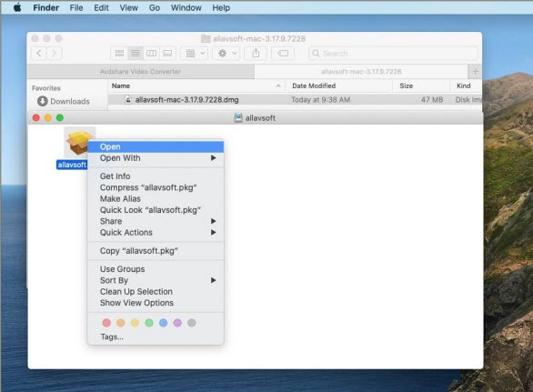Choose Clean Up Selection
This screenshot has height=392, width=533.
[156, 291]
